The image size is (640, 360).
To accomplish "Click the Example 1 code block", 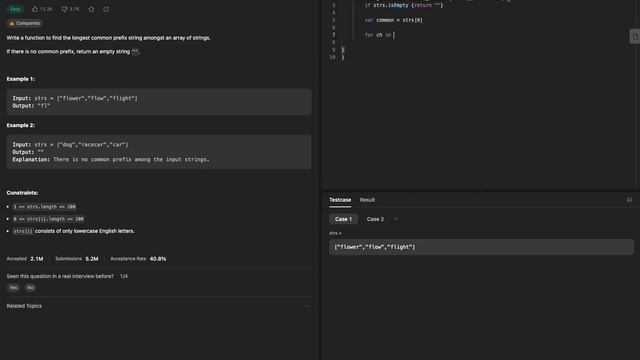I will [x=159, y=102].
